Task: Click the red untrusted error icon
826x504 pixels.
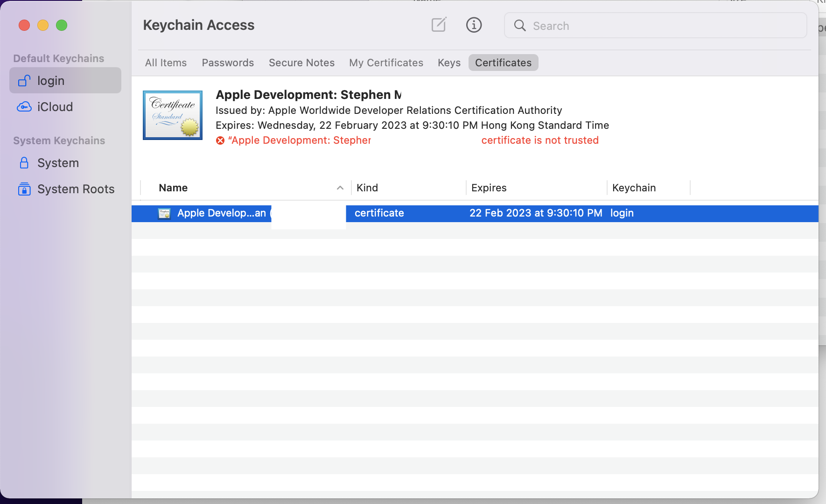Action: coord(220,140)
